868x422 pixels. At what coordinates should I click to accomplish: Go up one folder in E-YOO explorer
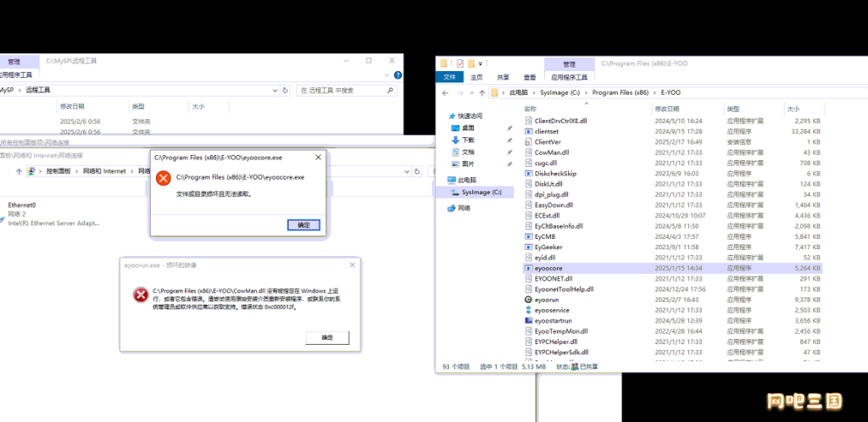coord(482,93)
